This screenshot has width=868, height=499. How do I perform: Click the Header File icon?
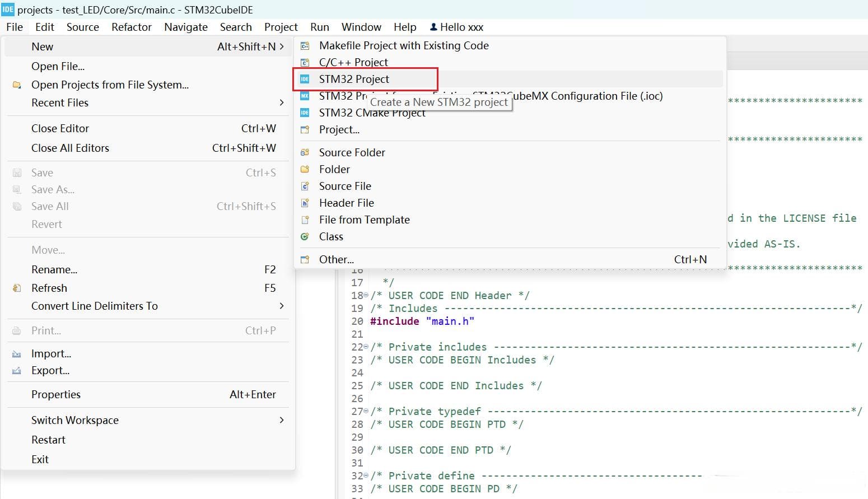[x=305, y=203]
